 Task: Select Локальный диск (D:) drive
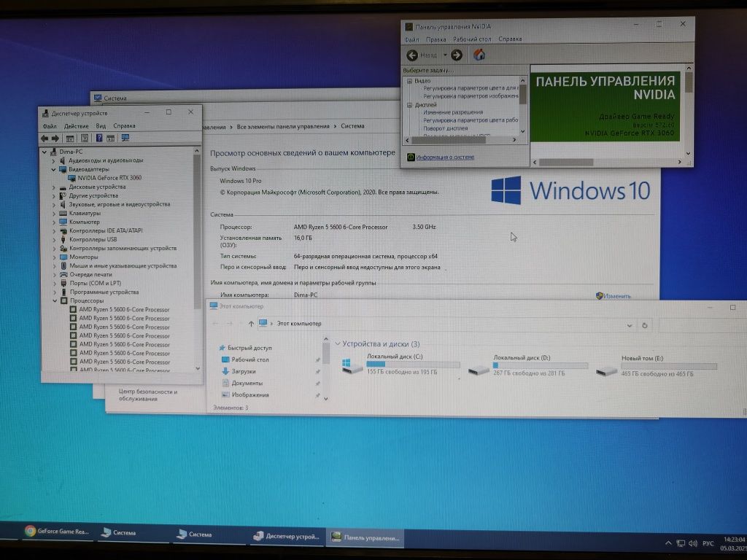pos(527,365)
